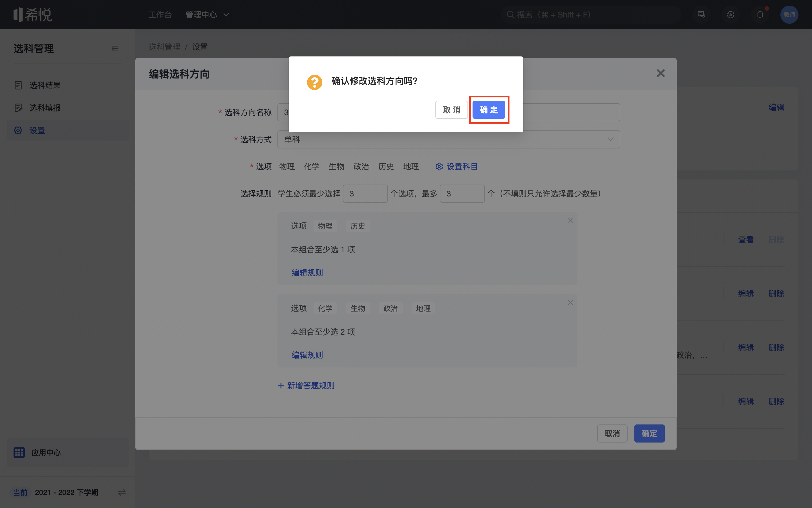Confirm the change by clicking 确定 in the confirmation dialog

click(x=489, y=110)
